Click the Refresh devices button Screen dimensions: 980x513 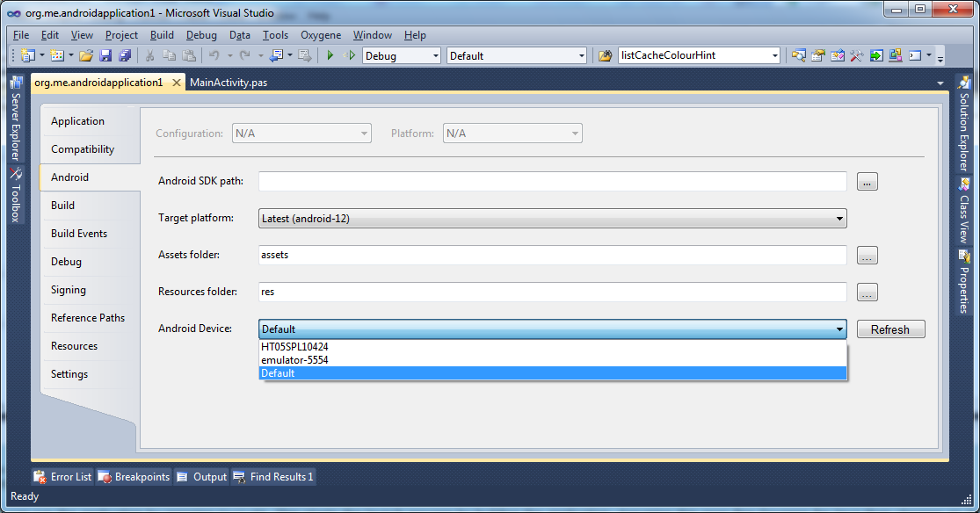point(890,329)
